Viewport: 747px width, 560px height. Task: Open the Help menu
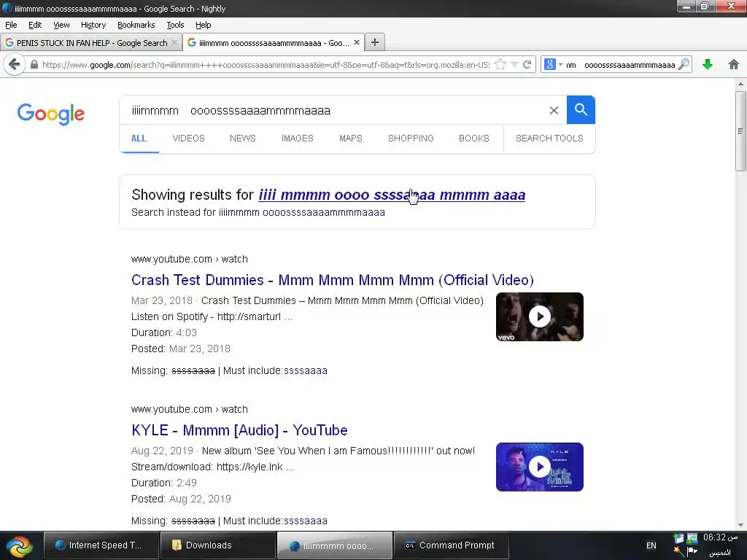203,25
